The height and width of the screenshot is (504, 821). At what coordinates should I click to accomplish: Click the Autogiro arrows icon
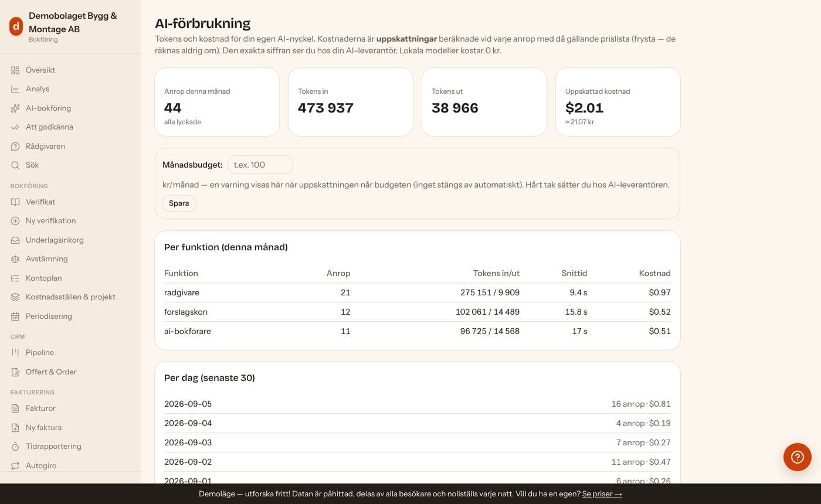[x=15, y=466]
